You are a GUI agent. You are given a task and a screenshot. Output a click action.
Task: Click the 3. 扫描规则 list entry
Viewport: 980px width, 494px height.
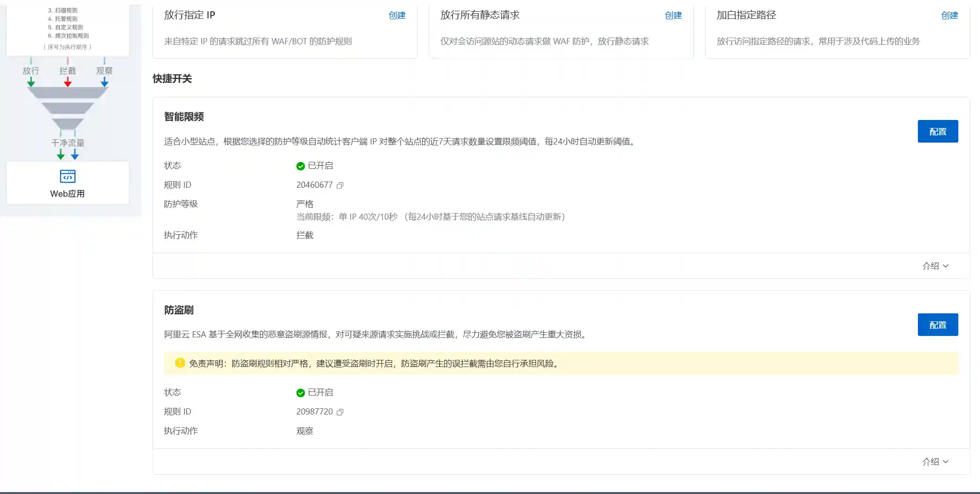click(63, 10)
